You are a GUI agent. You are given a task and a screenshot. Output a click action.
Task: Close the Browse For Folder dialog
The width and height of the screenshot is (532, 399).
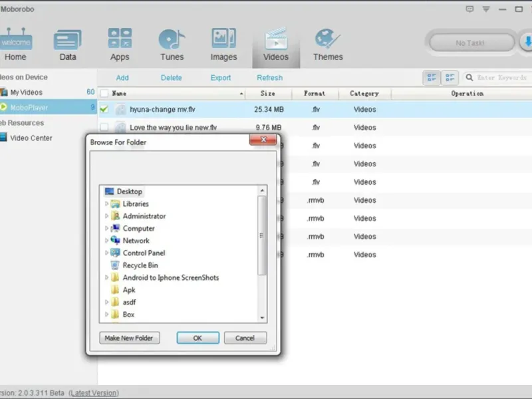pos(263,140)
